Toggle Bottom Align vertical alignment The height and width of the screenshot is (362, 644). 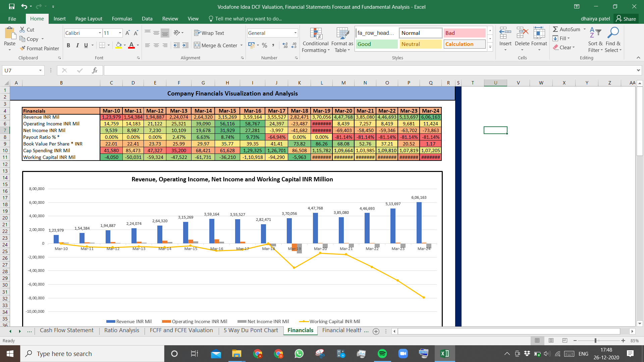[x=165, y=33]
